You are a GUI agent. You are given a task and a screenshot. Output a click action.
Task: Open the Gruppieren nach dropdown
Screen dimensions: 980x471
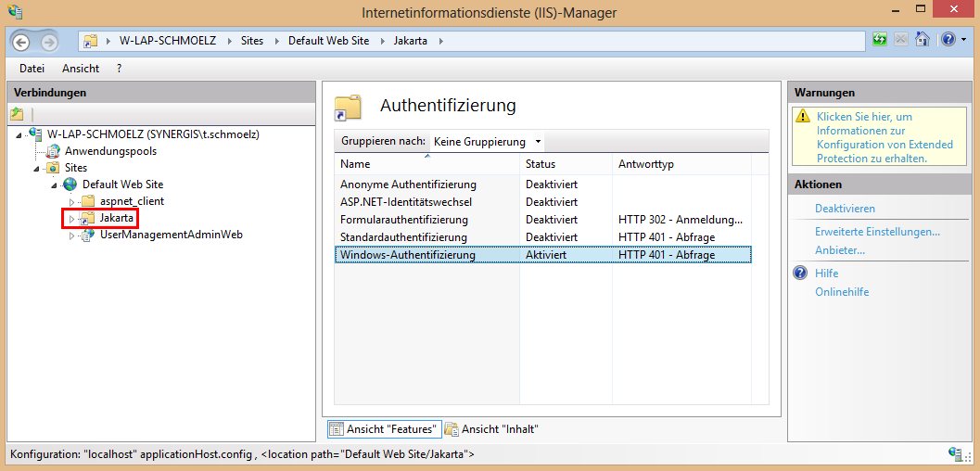pyautogui.click(x=487, y=142)
